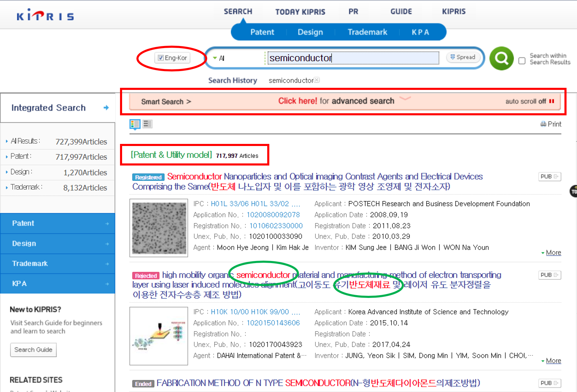Viewport: 577px width, 392px height.
Task: Expand the KPA sidebar section
Action: point(58,284)
